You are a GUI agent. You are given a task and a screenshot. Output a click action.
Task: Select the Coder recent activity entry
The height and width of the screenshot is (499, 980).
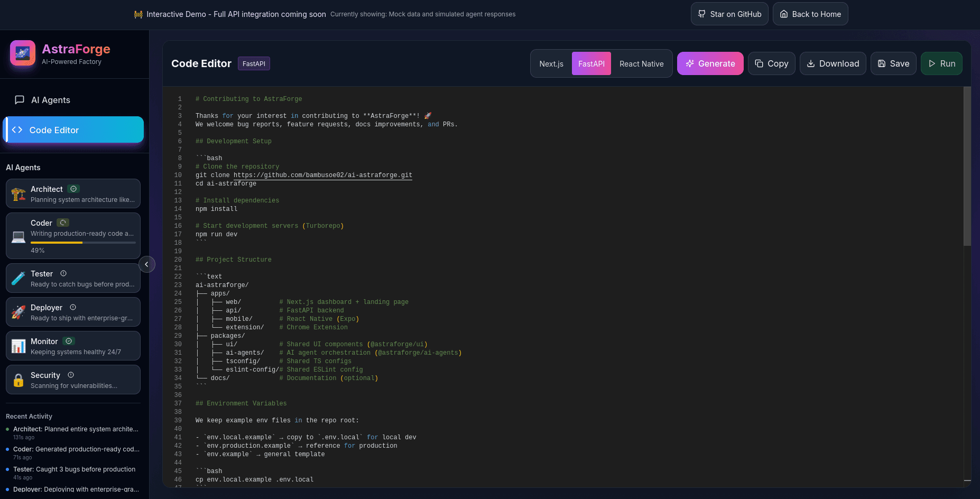click(x=72, y=453)
